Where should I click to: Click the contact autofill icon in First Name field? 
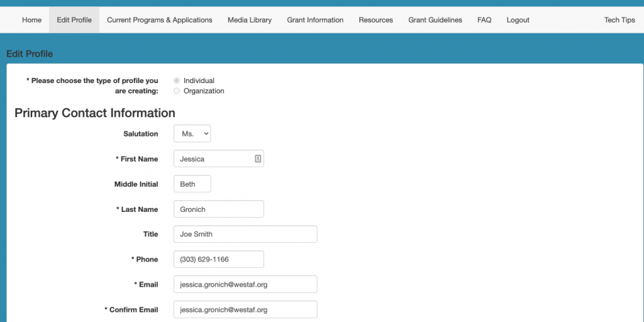pos(258,158)
